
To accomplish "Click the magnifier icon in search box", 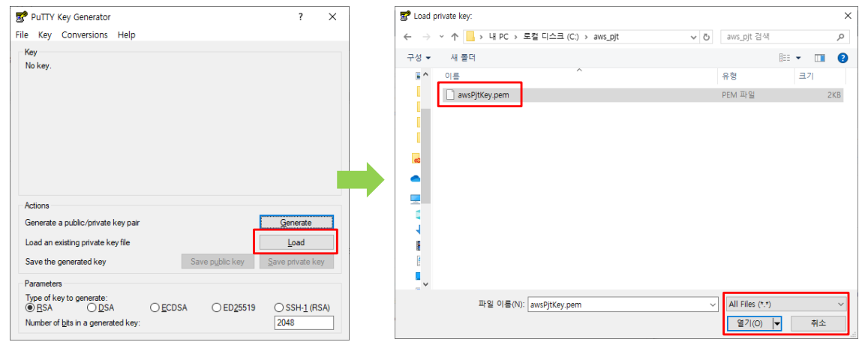I will 839,37.
